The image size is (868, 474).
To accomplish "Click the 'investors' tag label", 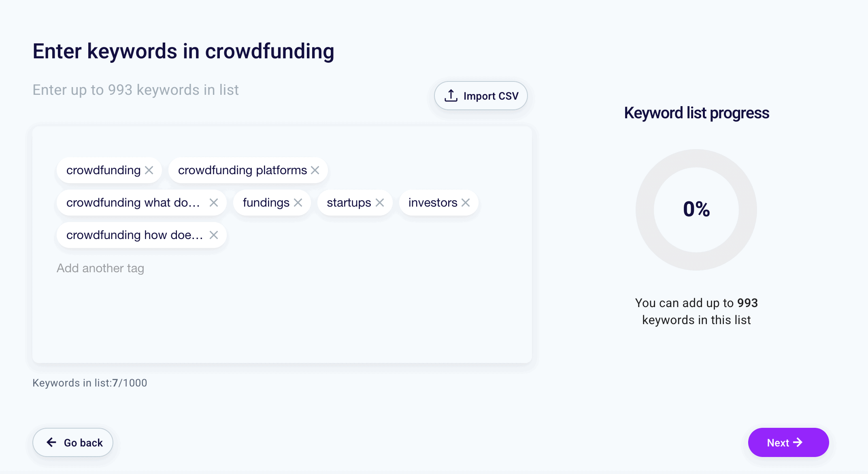I will pos(433,203).
